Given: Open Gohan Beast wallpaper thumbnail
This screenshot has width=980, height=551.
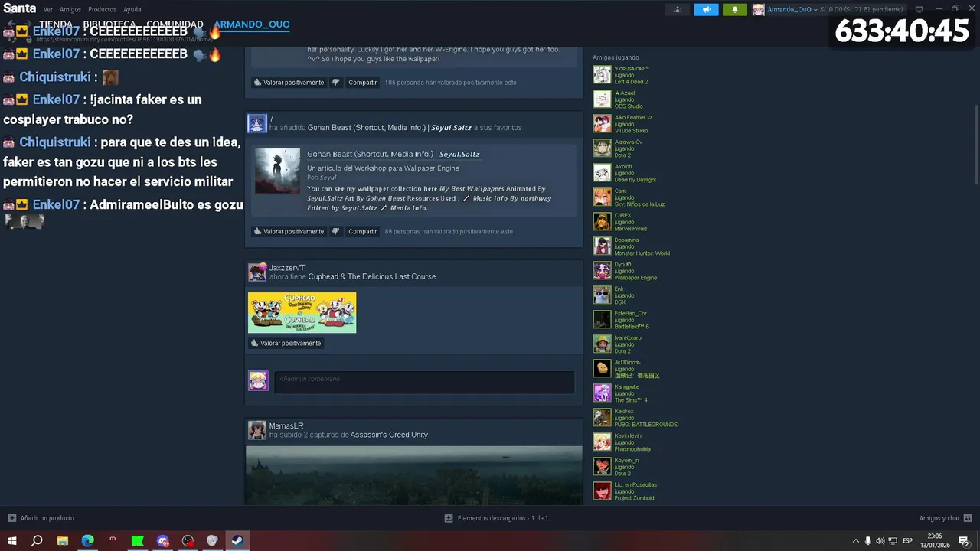Looking at the screenshot, I should point(277,171).
